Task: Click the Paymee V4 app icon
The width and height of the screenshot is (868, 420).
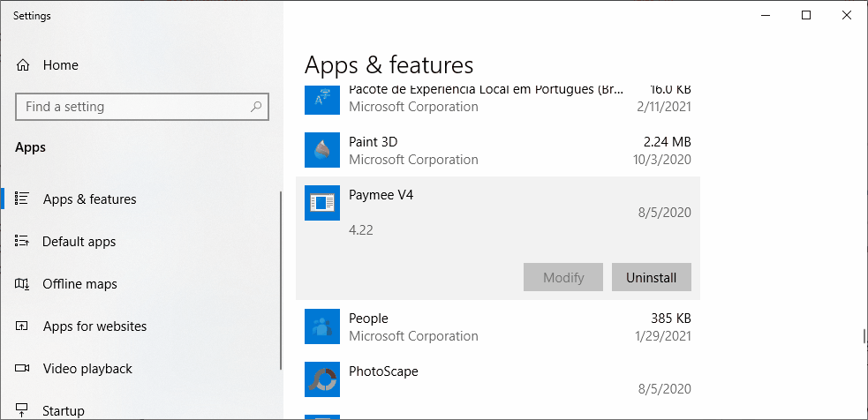Action: coord(322,203)
